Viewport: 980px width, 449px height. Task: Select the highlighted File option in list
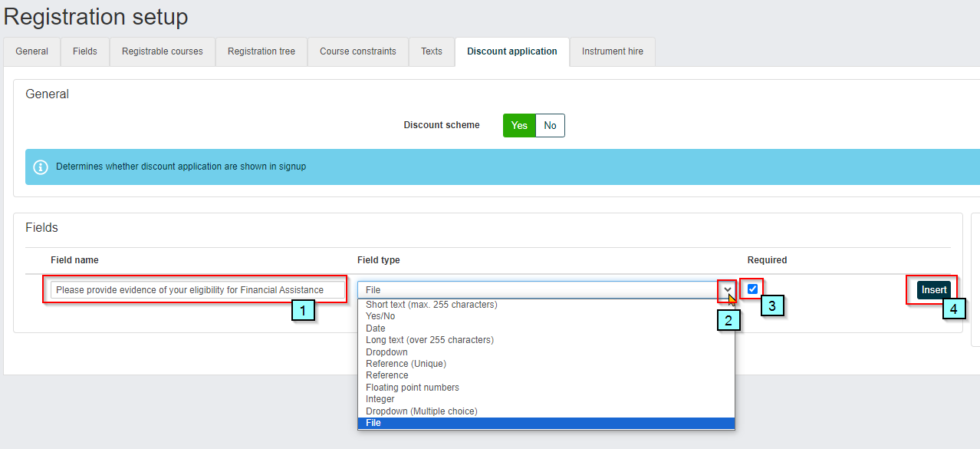546,423
